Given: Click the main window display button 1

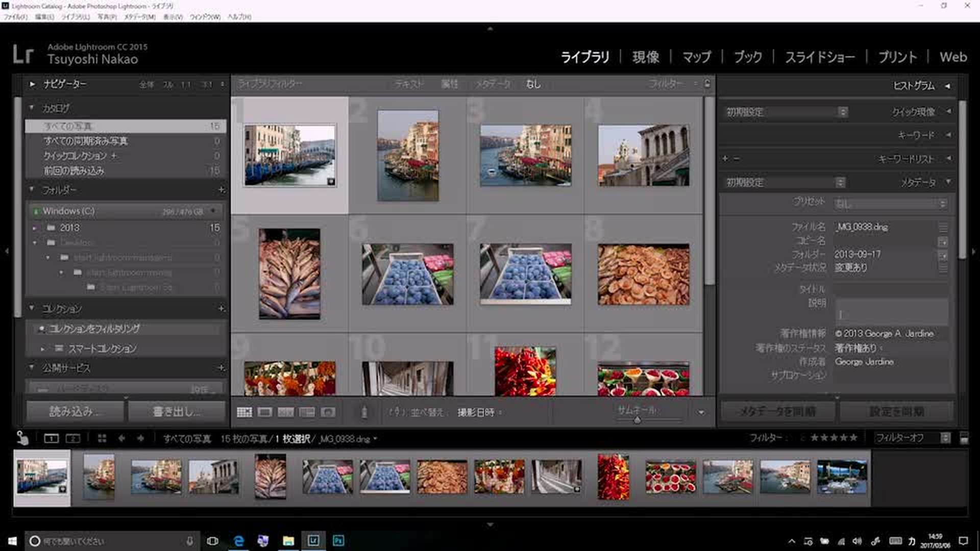Looking at the screenshot, I should click(x=51, y=438).
